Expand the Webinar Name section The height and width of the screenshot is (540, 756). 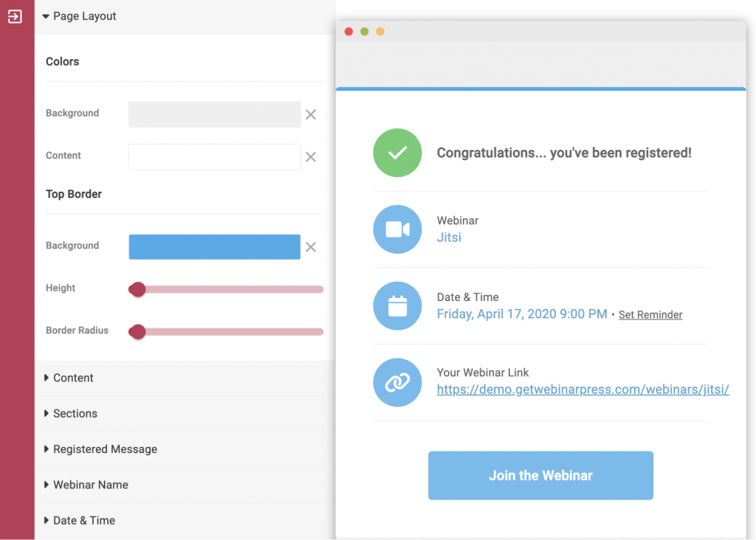click(x=90, y=485)
